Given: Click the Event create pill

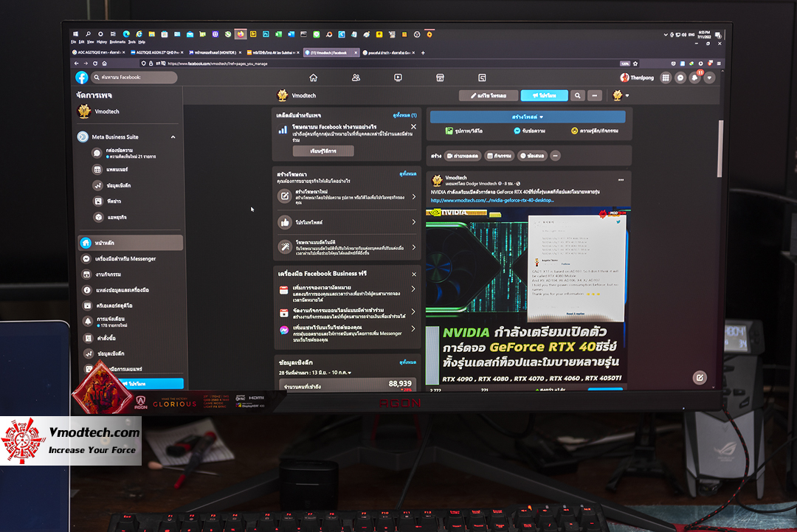Looking at the screenshot, I should click(x=499, y=156).
